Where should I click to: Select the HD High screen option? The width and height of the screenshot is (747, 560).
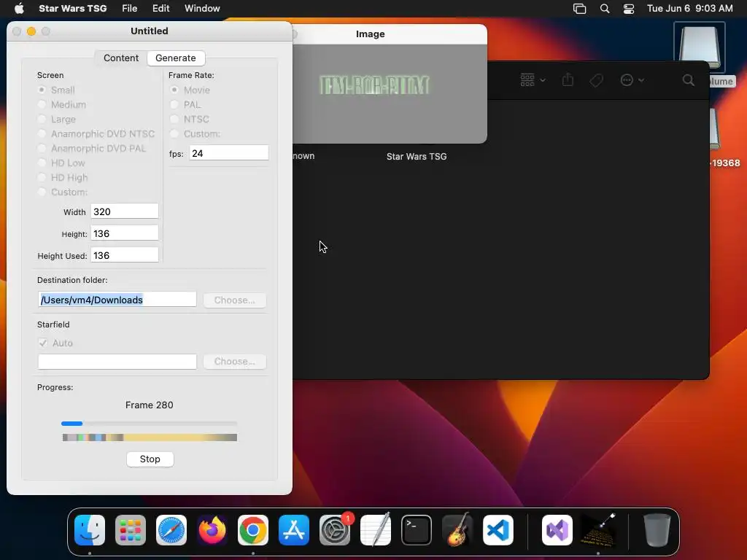[x=42, y=178]
